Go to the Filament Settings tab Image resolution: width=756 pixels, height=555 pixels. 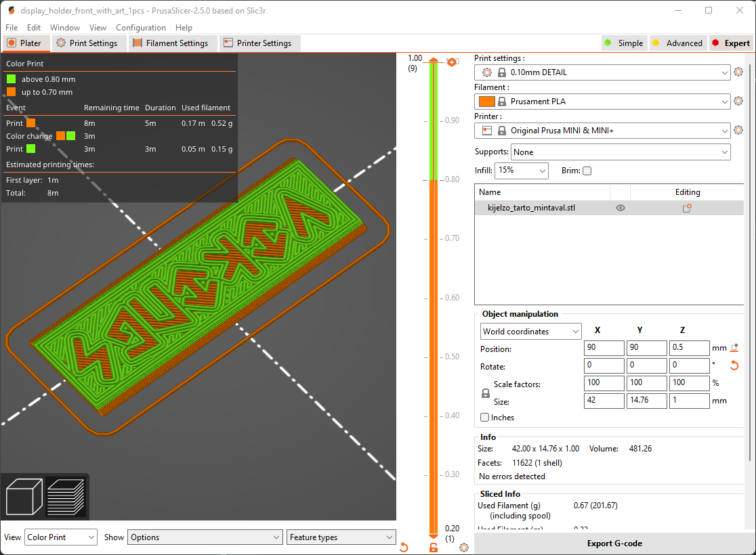[x=172, y=43]
